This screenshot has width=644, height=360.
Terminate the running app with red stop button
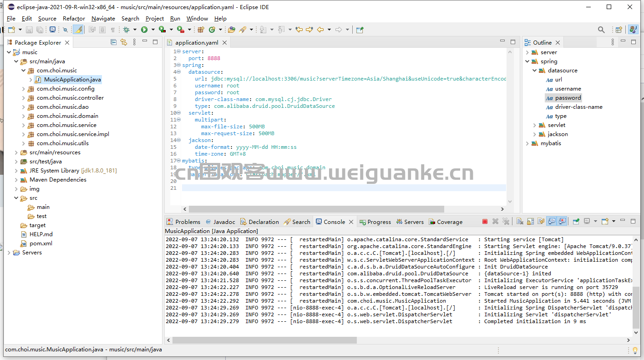point(485,222)
